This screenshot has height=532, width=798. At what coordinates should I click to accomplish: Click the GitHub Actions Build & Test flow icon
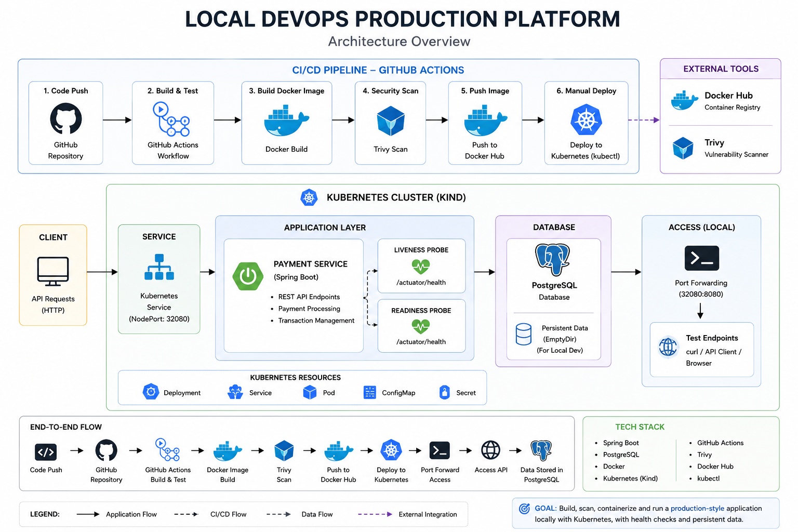pyautogui.click(x=168, y=450)
